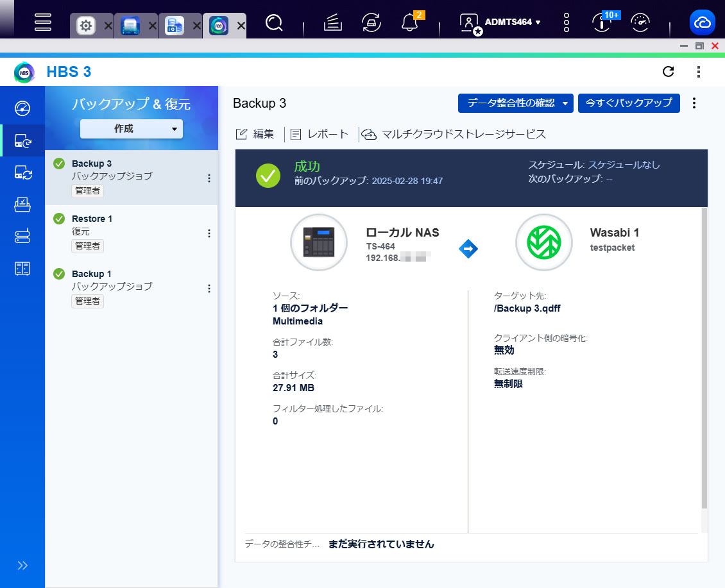The image size is (725, 588).
Task: Click the 2025-02-28 19:47 backup time
Action: (x=407, y=181)
